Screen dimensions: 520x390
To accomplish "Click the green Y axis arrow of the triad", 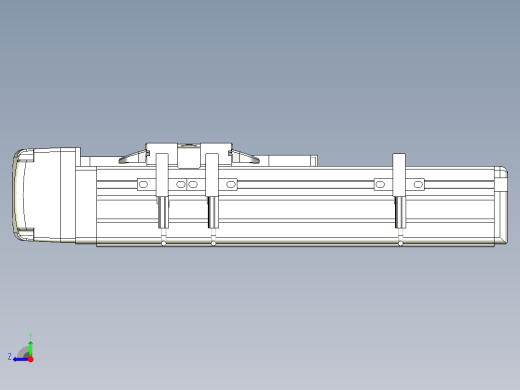I will pyautogui.click(x=31, y=348).
